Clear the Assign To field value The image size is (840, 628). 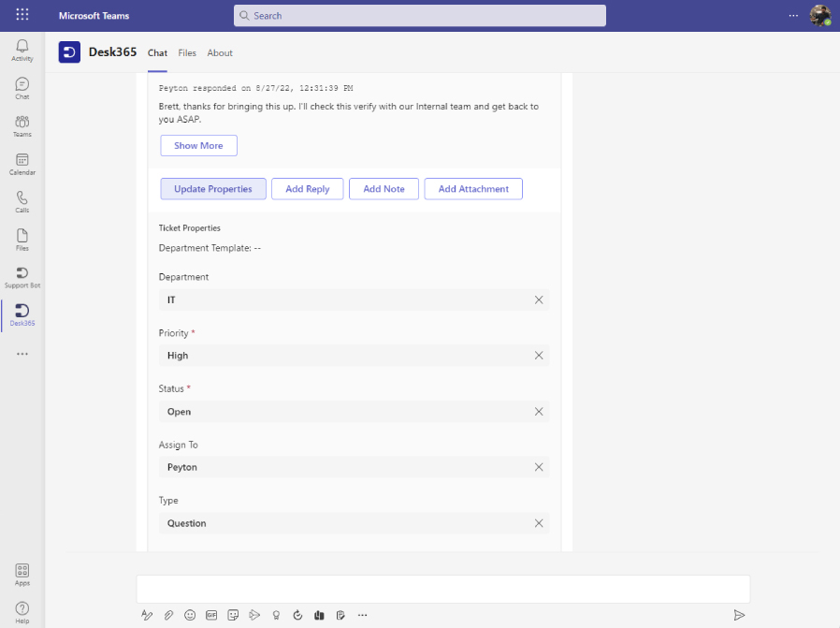(x=539, y=467)
